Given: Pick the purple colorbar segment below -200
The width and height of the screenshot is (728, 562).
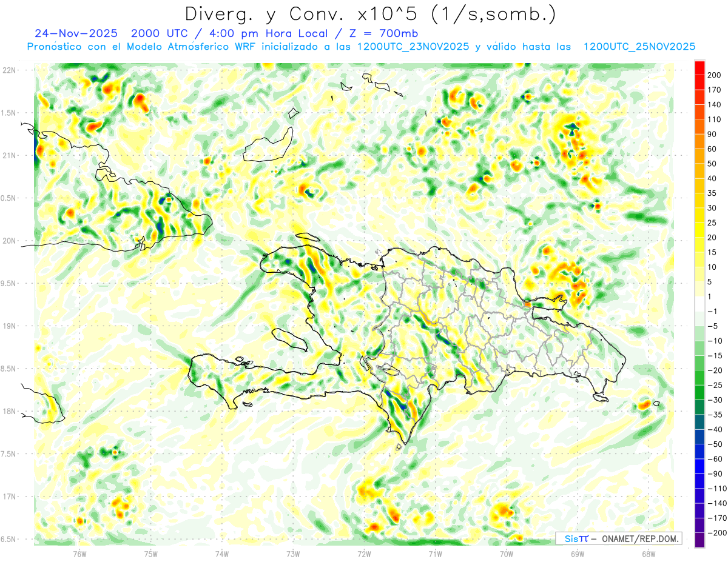Looking at the screenshot, I should [699, 540].
